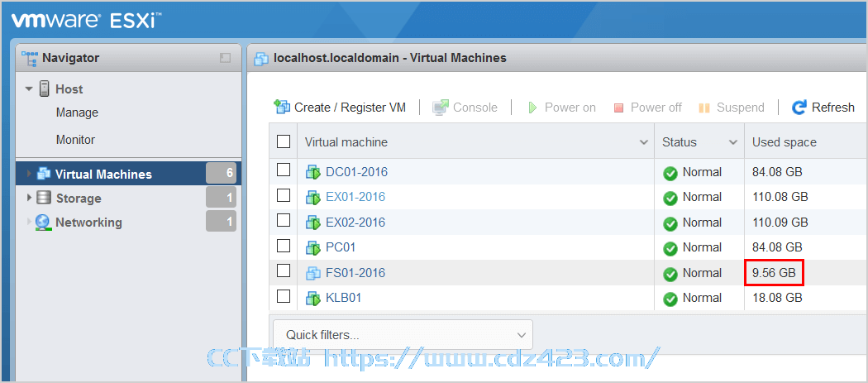Check the box for EX02-2016

pyautogui.click(x=284, y=220)
